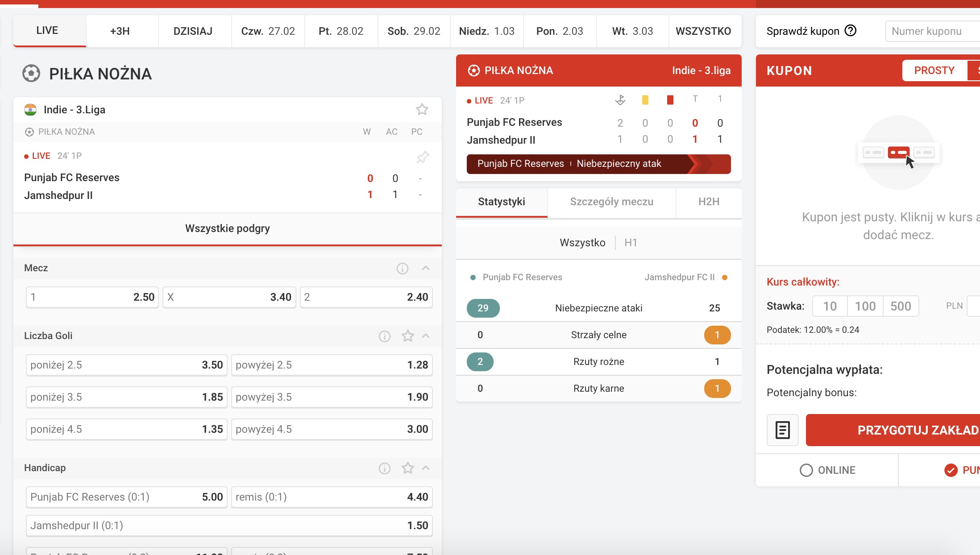Click the PRZYGOTUJ ZAKŁAD button
The width and height of the screenshot is (980, 555).
tap(893, 430)
